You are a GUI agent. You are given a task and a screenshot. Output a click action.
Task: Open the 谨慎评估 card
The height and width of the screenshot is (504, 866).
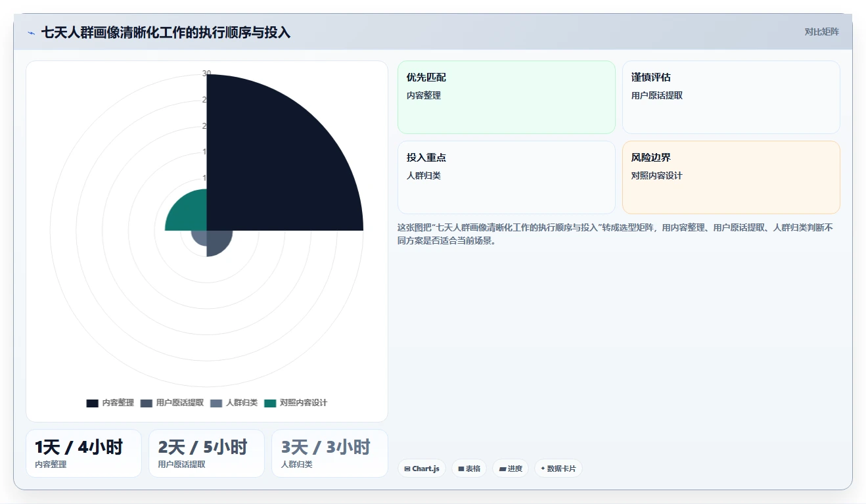731,97
